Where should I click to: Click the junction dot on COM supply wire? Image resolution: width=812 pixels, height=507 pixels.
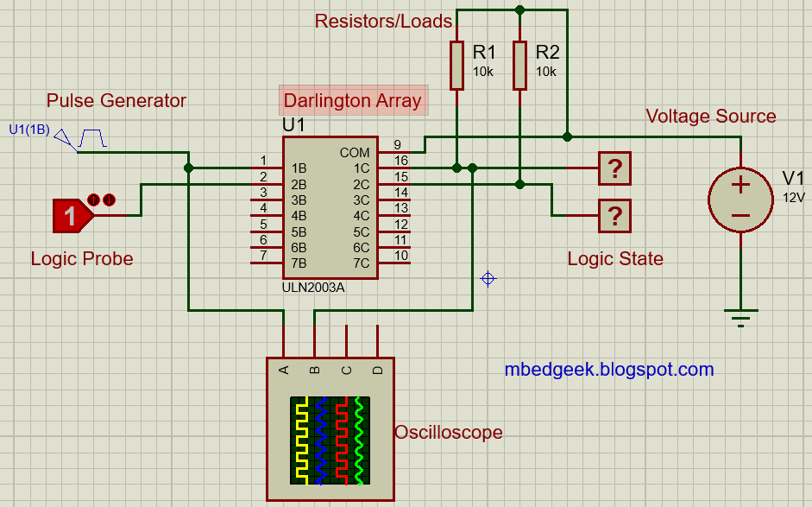tap(568, 136)
